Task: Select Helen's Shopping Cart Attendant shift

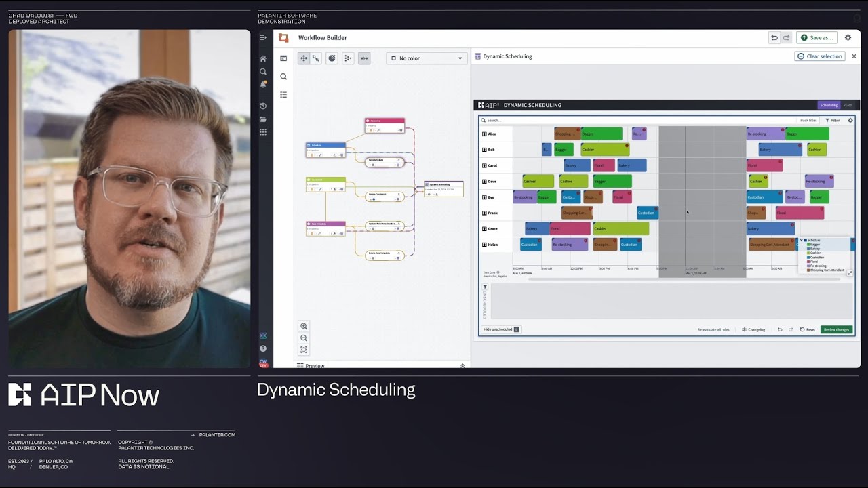Action: 772,245
